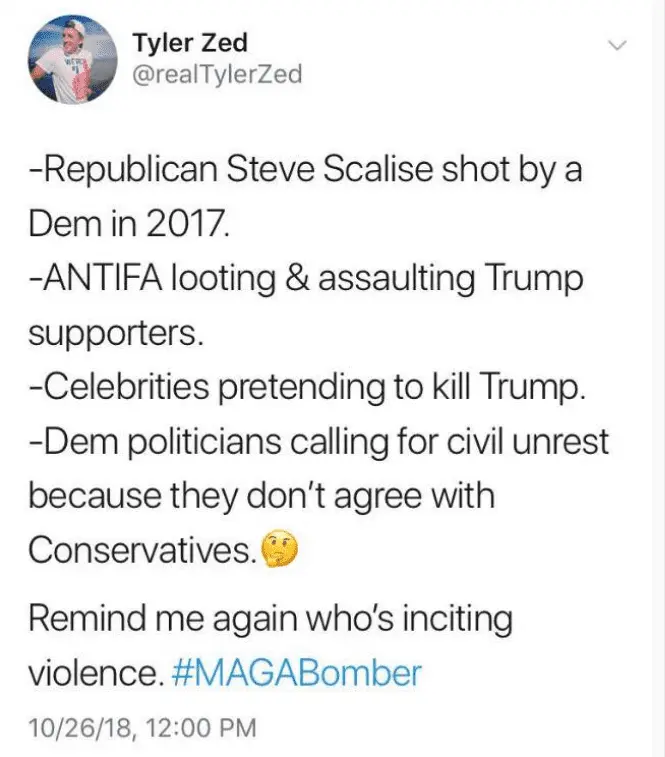
Task: Open the tweet options chevron menu
Action: (618, 46)
